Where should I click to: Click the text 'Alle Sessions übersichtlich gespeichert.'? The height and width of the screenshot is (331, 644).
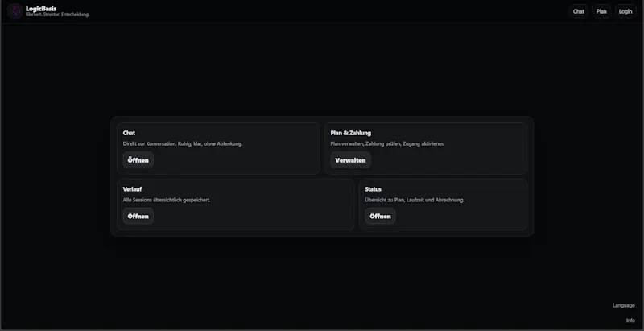[x=167, y=200]
